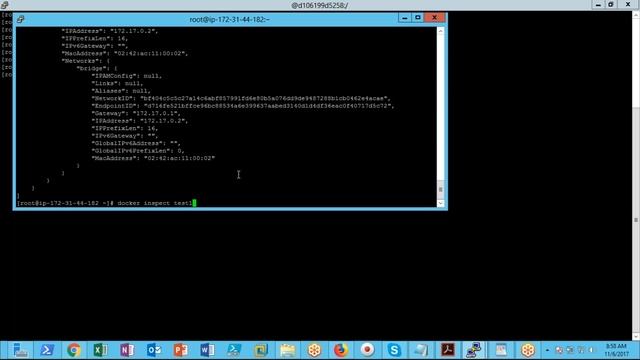Open PowerPoint from the taskbar
Viewport: 640px width, 360px height.
180,350
